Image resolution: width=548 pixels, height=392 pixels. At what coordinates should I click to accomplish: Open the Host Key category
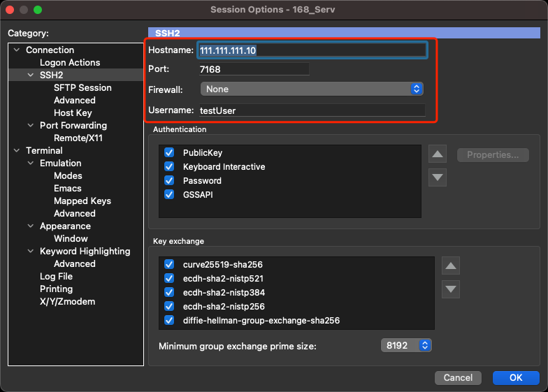[x=73, y=112]
